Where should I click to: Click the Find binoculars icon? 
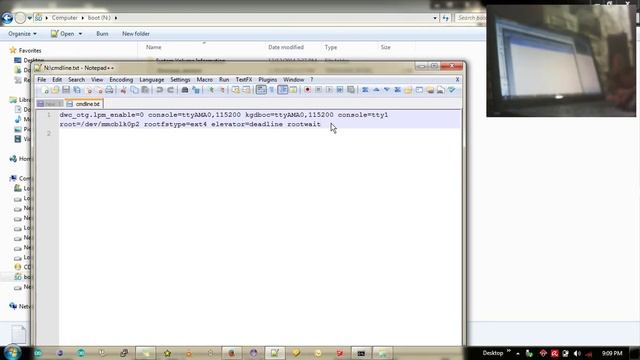(185, 90)
